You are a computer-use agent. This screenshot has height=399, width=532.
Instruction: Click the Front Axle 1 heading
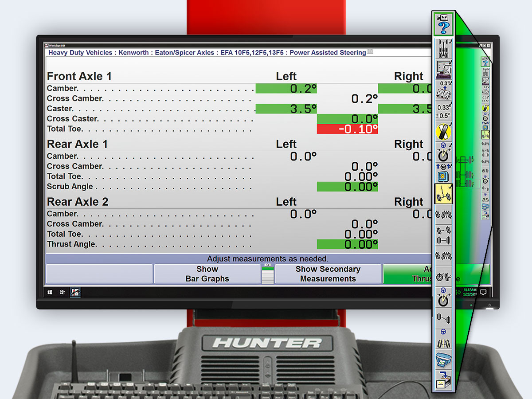click(79, 76)
